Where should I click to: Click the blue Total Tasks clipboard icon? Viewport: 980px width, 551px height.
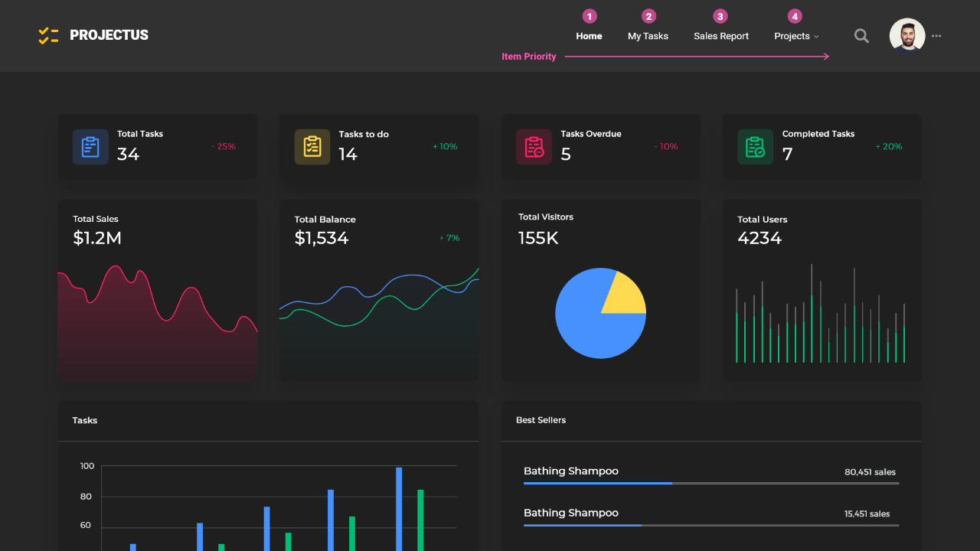tap(90, 147)
